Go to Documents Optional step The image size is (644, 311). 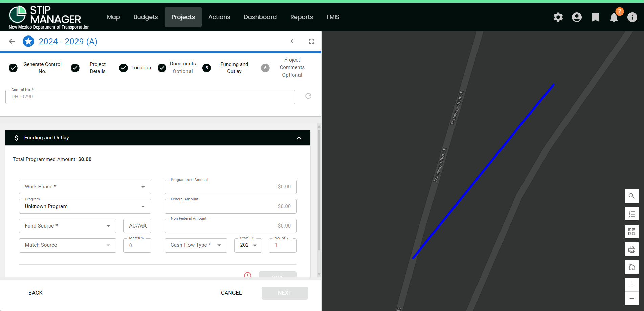click(x=177, y=68)
